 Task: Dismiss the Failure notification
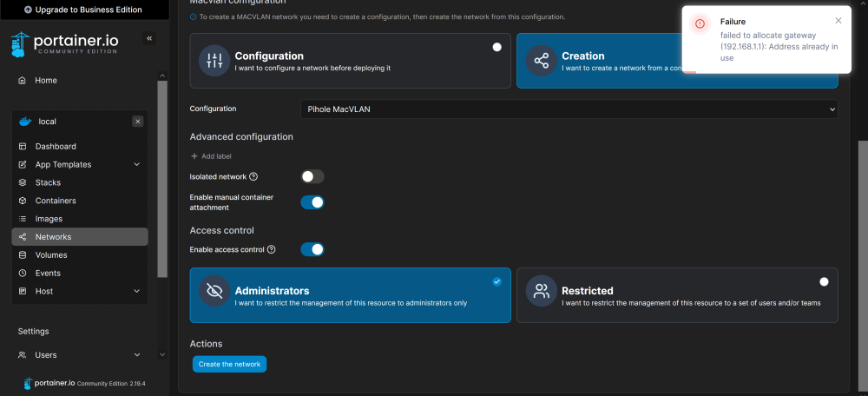point(838,21)
